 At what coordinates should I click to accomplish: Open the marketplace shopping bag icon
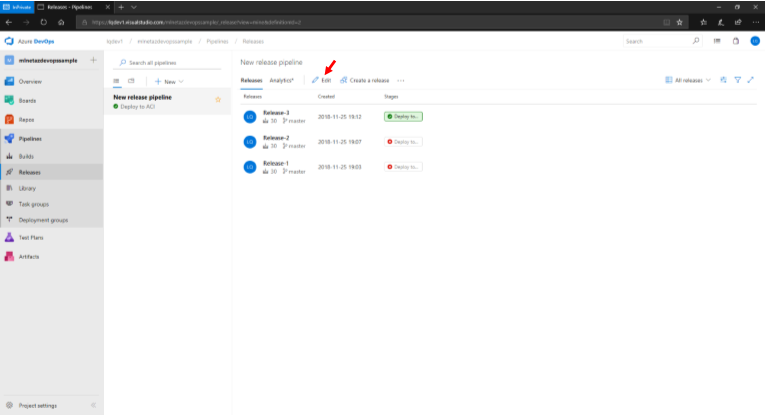pos(736,41)
